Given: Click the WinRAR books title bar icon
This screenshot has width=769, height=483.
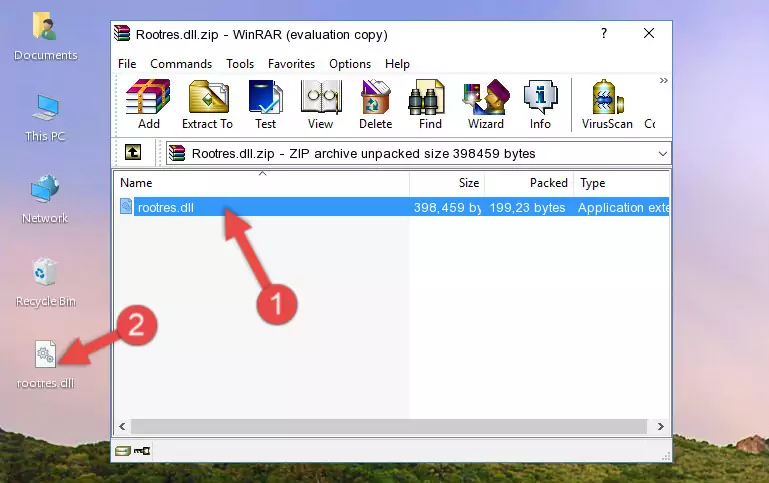Looking at the screenshot, I should tap(122, 33).
